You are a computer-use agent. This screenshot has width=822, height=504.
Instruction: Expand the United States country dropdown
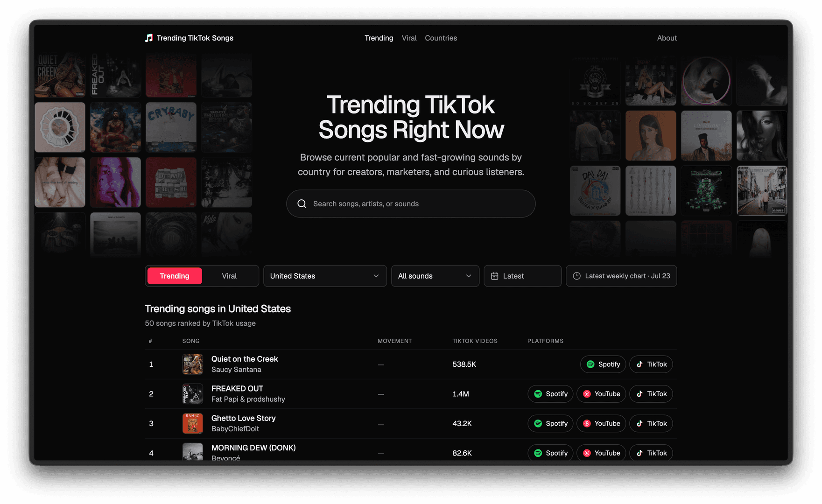[325, 276]
